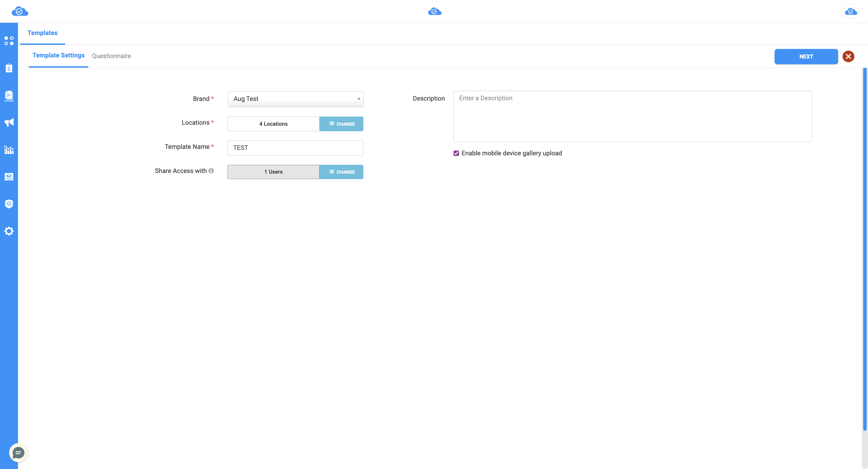The width and height of the screenshot is (868, 469).
Task: Click the help tooltip icon next to Share Access with
Action: pos(211,170)
